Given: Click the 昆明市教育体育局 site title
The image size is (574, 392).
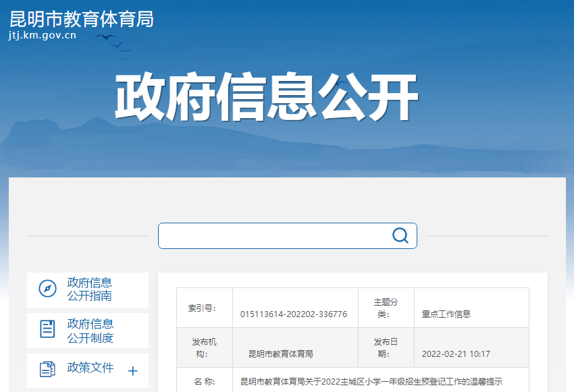Looking at the screenshot, I should pos(82,19).
